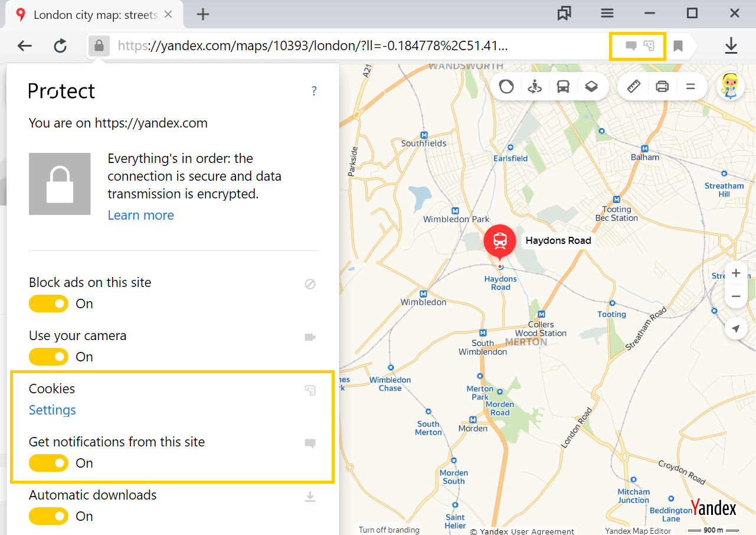Click the notifications icon in address bar
756x535 pixels.
click(x=631, y=46)
